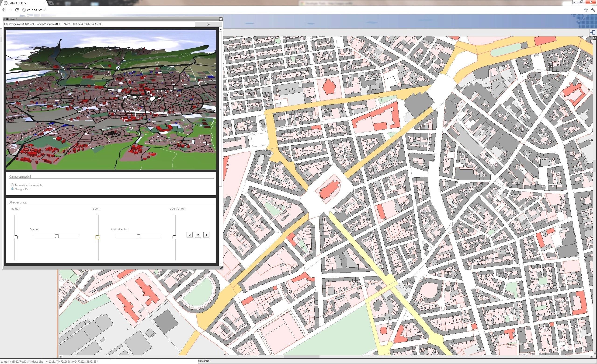Click the Drehen rotation slider handle
Image resolution: width=597 pixels, height=364 pixels.
[57, 236]
